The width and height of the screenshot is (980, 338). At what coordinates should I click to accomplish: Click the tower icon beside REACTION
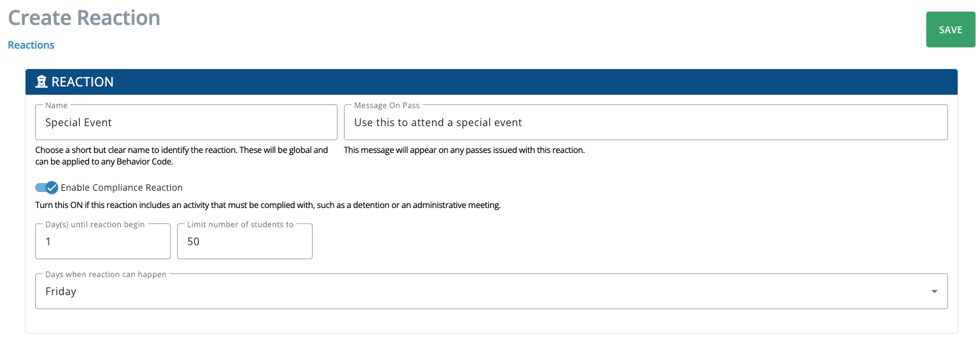[x=42, y=82]
